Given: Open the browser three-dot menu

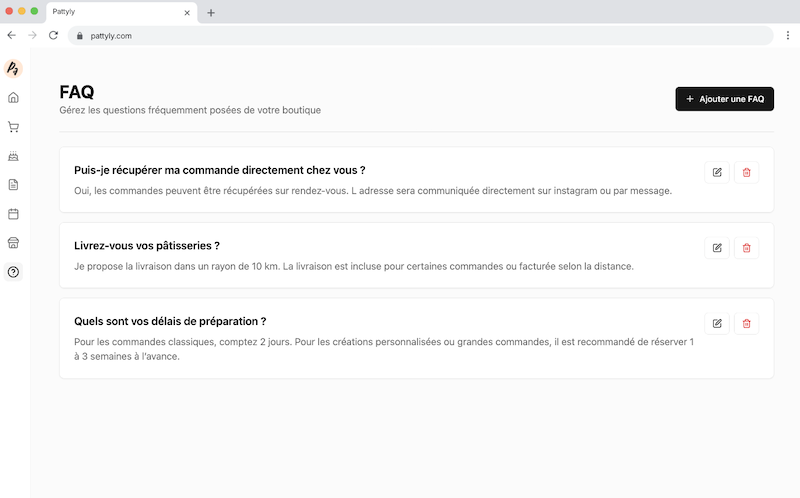Looking at the screenshot, I should click(787, 35).
